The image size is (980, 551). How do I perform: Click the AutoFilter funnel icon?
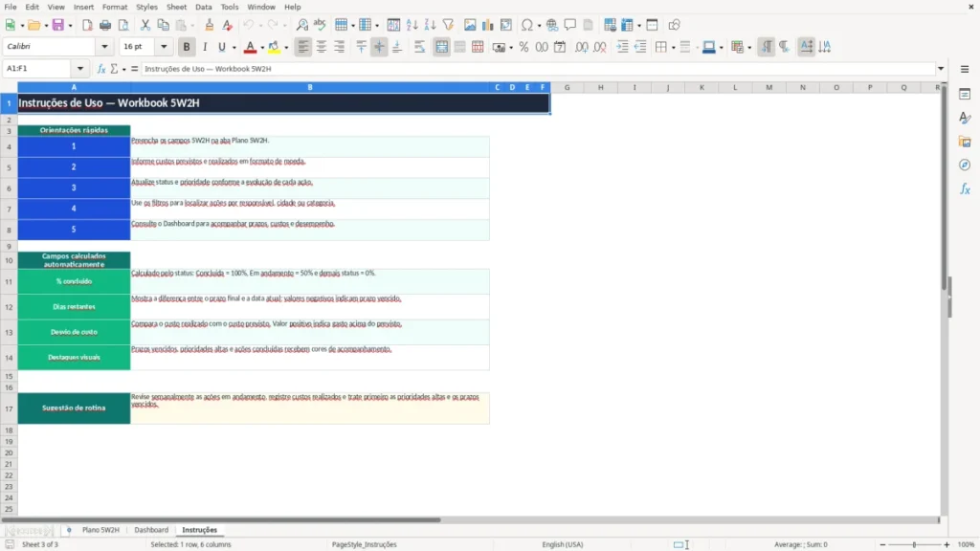point(448,25)
